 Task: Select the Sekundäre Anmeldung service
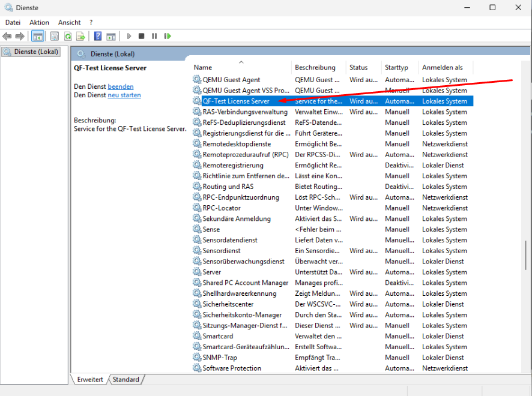(x=237, y=218)
